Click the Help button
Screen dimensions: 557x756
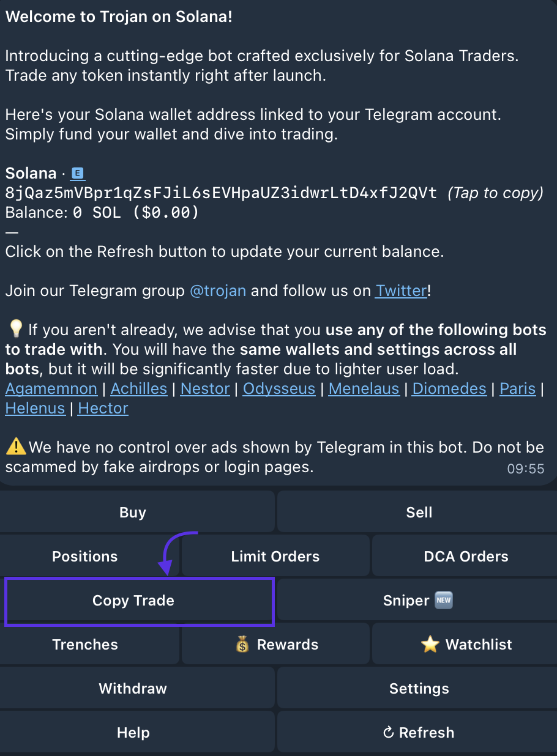click(x=133, y=733)
